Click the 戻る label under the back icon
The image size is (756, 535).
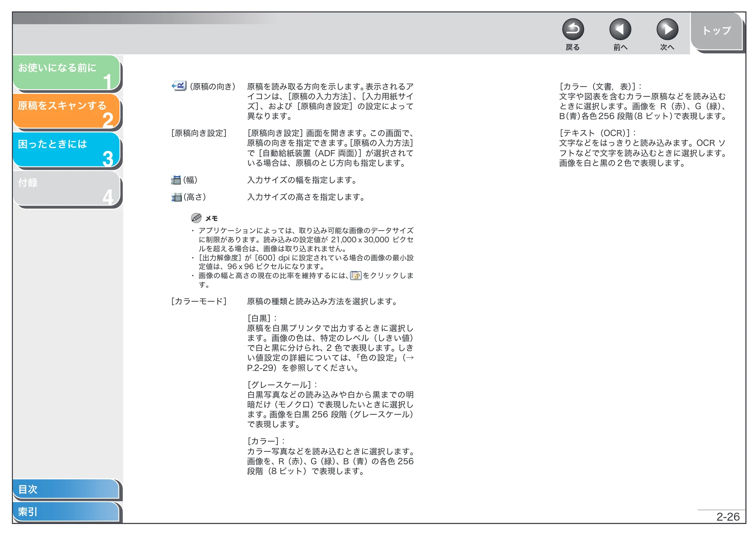pyautogui.click(x=573, y=47)
